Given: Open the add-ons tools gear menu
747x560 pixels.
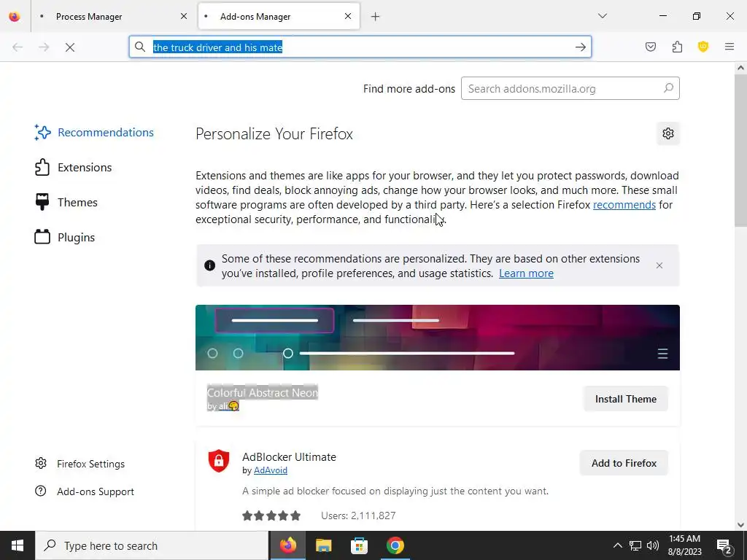Looking at the screenshot, I should pos(668,133).
